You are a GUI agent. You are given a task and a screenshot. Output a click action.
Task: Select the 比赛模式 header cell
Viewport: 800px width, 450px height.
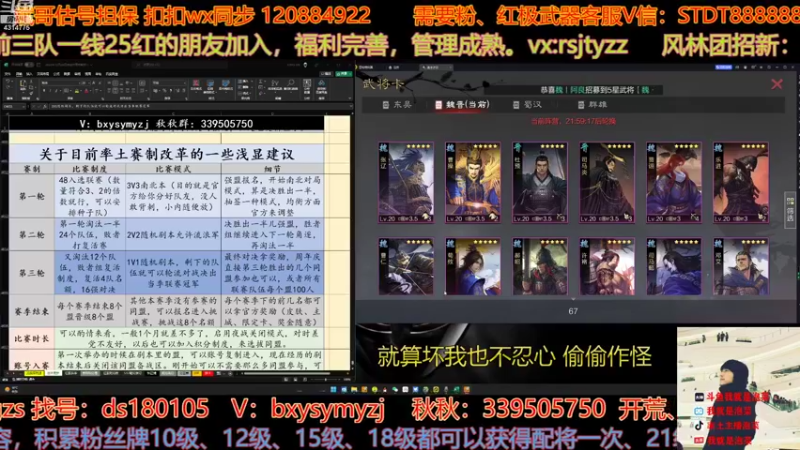point(173,169)
